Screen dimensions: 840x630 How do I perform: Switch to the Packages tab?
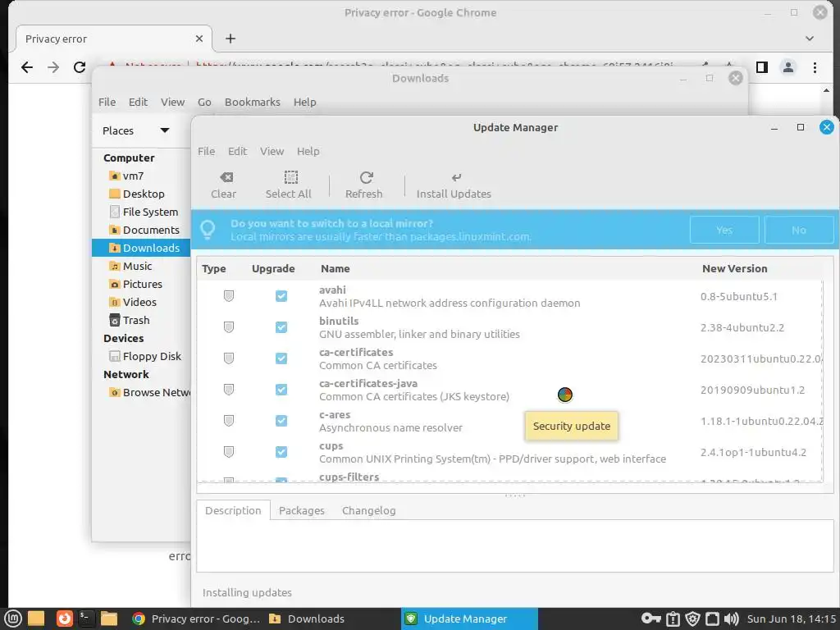[302, 510]
